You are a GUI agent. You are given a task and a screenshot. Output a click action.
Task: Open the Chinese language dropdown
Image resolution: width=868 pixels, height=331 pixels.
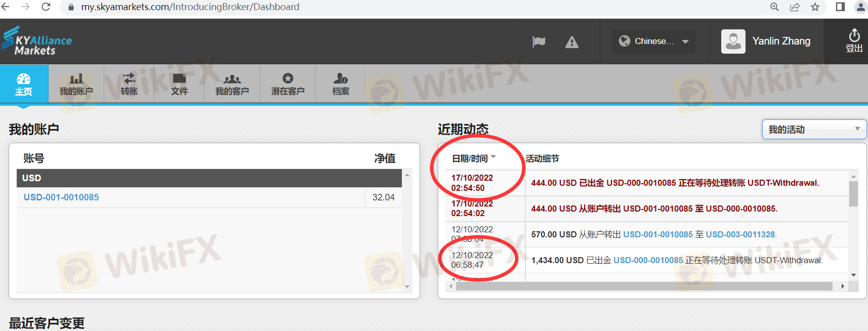(653, 42)
